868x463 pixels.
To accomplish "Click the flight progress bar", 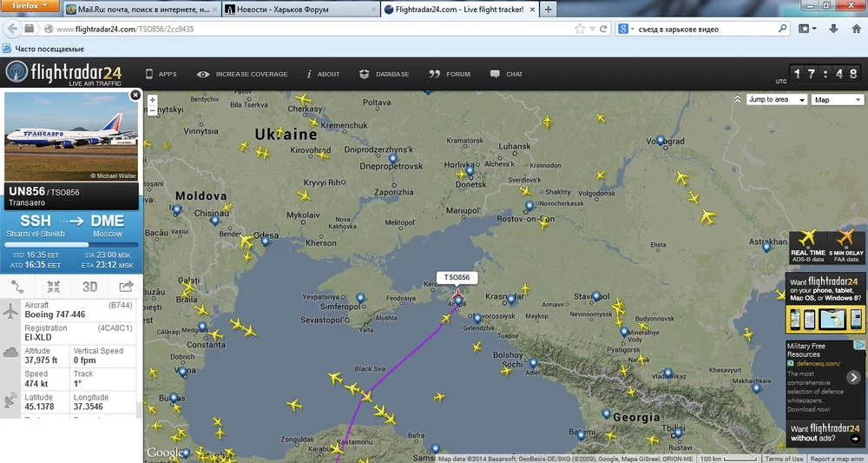I will coord(71,245).
